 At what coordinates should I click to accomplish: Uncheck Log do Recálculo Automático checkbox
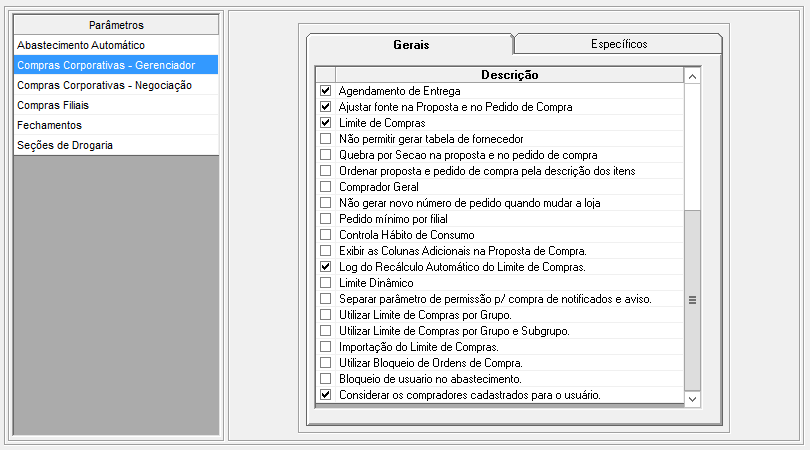pos(325,267)
